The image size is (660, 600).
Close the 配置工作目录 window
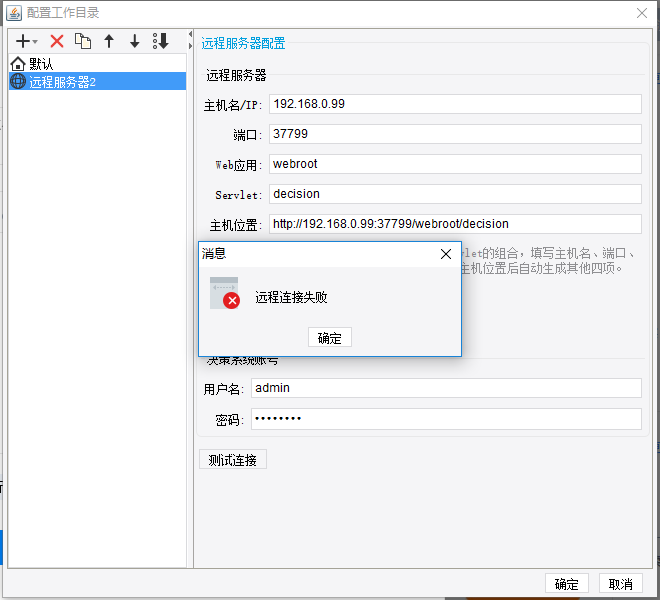tap(642, 13)
